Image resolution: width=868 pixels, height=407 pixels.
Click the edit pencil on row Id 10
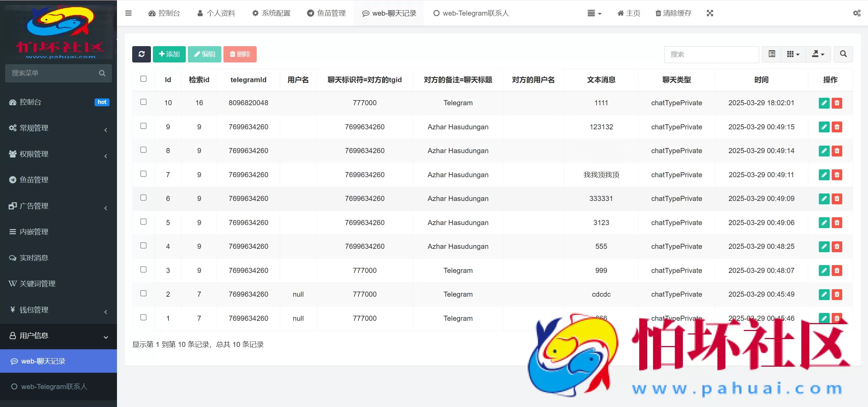[x=824, y=103]
